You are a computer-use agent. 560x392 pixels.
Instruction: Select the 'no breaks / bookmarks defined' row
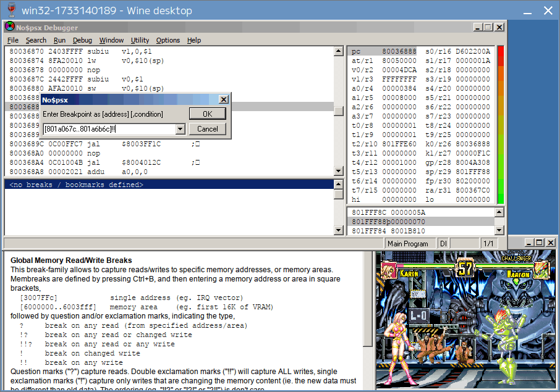pos(169,185)
